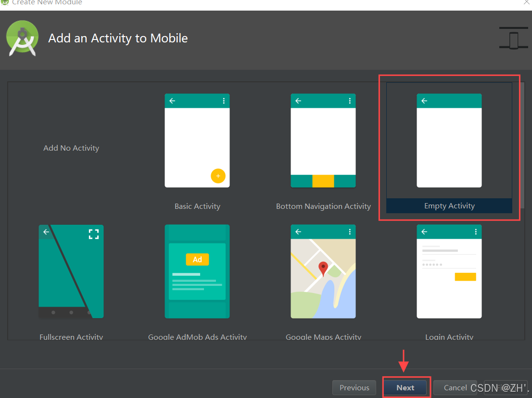Click the Bottom Navigation Activity label
This screenshot has height=398, width=532.
point(323,206)
